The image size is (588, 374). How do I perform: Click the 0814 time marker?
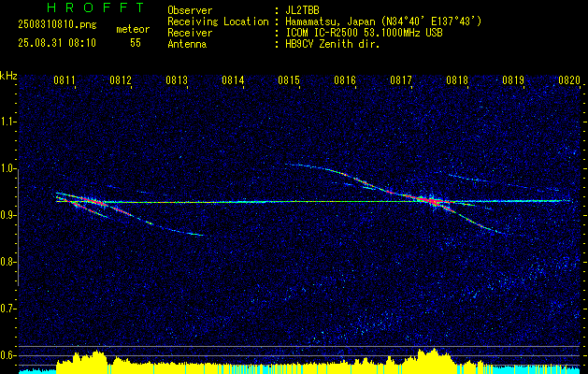click(x=233, y=80)
